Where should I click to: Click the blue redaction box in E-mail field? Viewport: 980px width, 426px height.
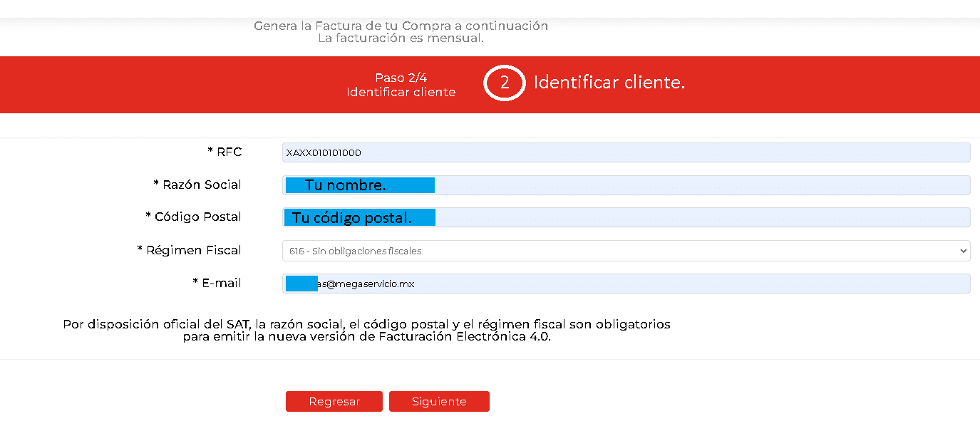(301, 284)
